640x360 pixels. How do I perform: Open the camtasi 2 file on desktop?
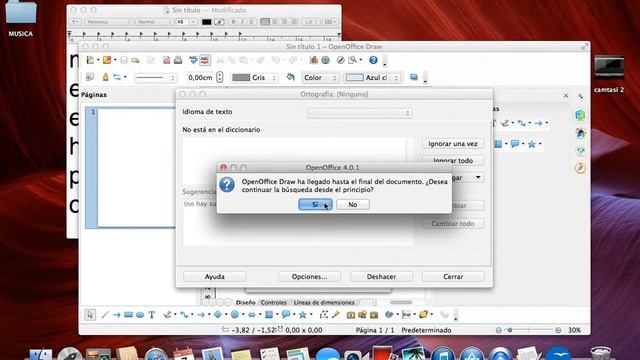tap(609, 74)
